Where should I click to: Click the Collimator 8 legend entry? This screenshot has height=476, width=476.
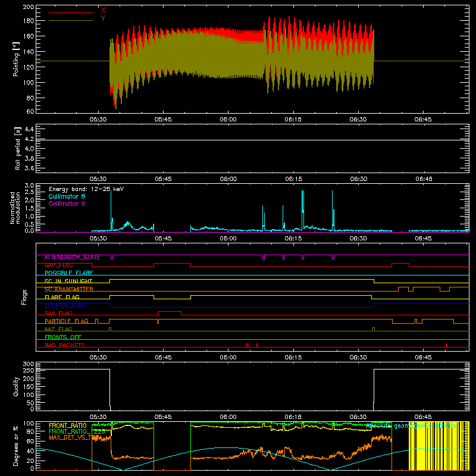(x=67, y=196)
